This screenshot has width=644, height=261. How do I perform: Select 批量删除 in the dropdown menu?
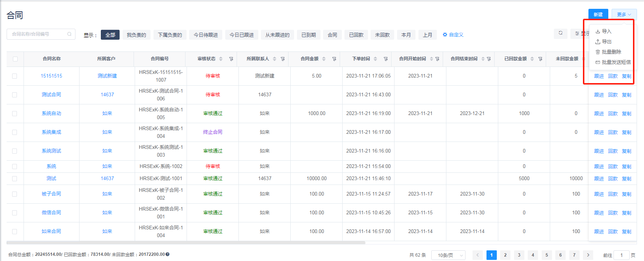coord(611,52)
